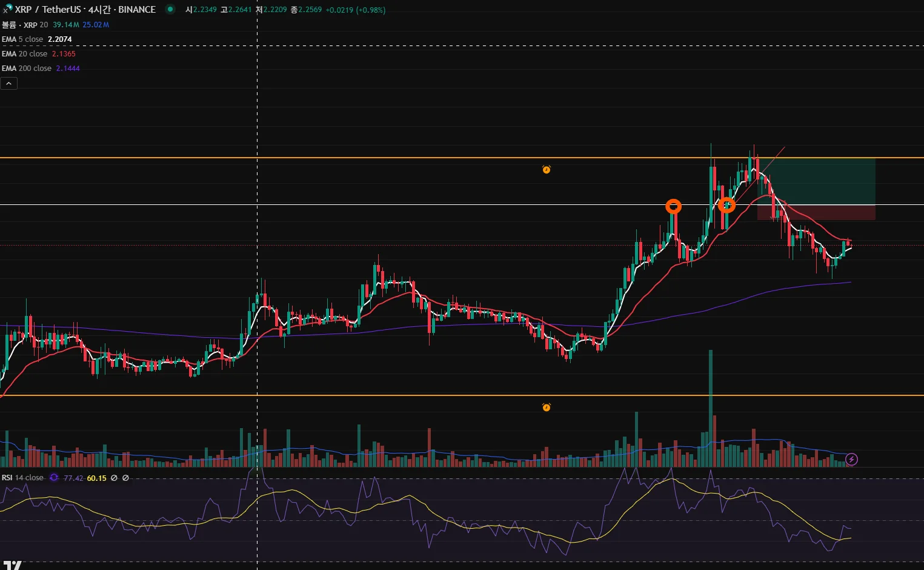Click the purple refresh icon beside RSI legend
This screenshot has height=570, width=924.
point(54,478)
